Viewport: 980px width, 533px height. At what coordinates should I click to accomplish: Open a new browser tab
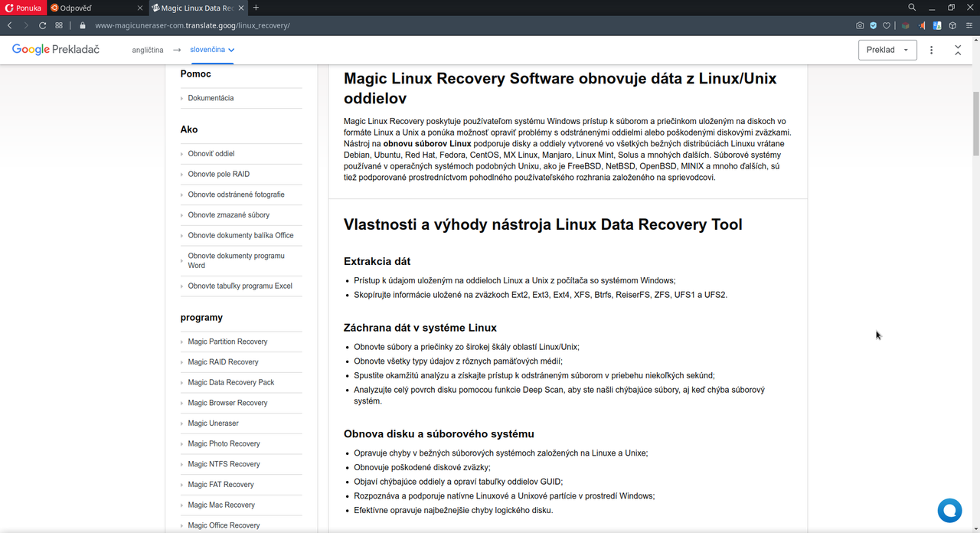(x=256, y=8)
